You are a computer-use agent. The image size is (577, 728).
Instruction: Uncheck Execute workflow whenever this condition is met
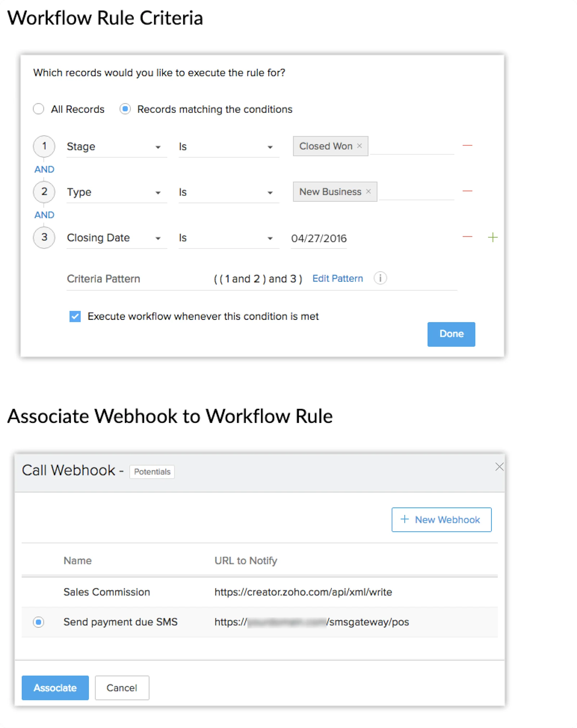point(75,316)
